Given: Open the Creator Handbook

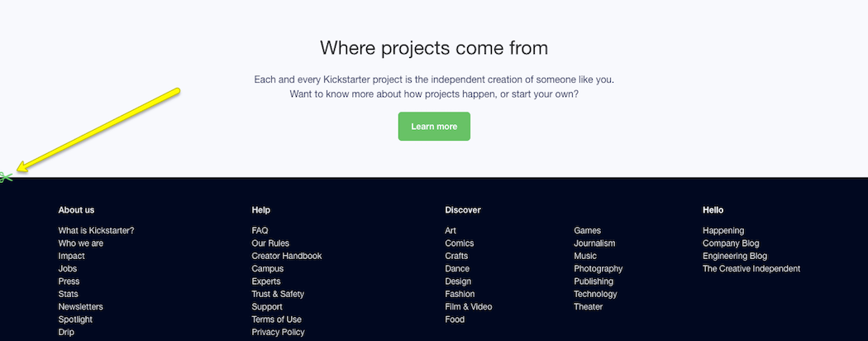Looking at the screenshot, I should click(287, 257).
